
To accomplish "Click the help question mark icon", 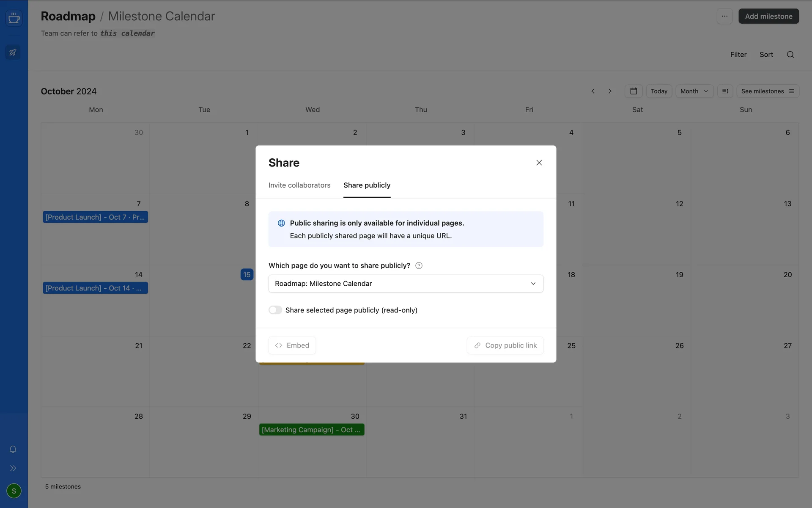I will pyautogui.click(x=419, y=265).
